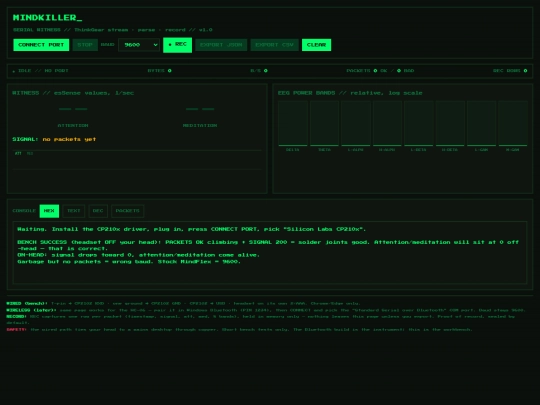Click the MEDITATION value readout
This screenshot has width=540, height=405.
(x=200, y=109)
